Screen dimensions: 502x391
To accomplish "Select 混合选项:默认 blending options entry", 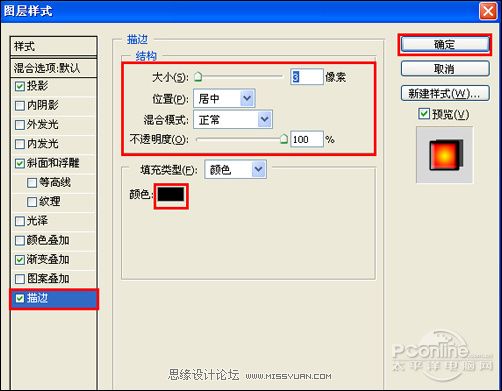I will point(53,68).
